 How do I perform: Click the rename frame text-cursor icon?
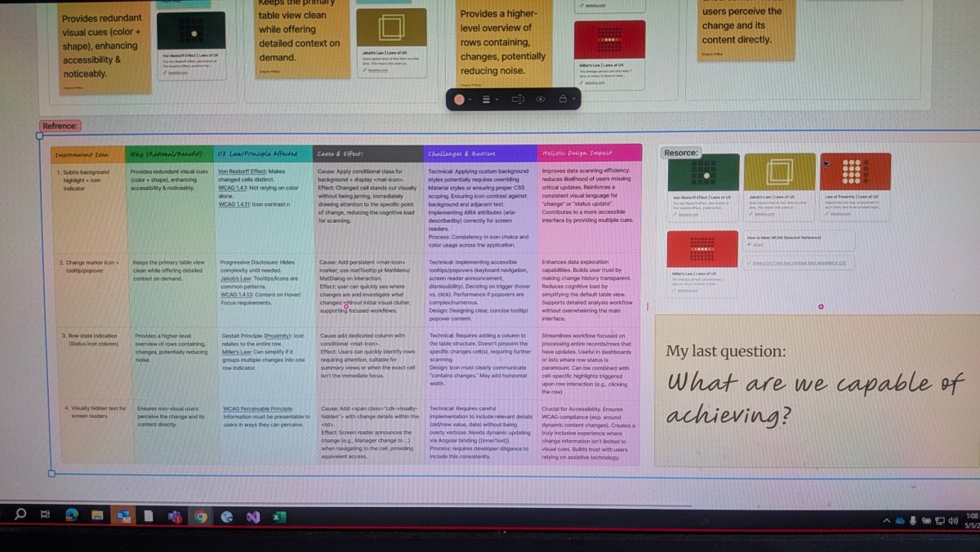coord(517,100)
